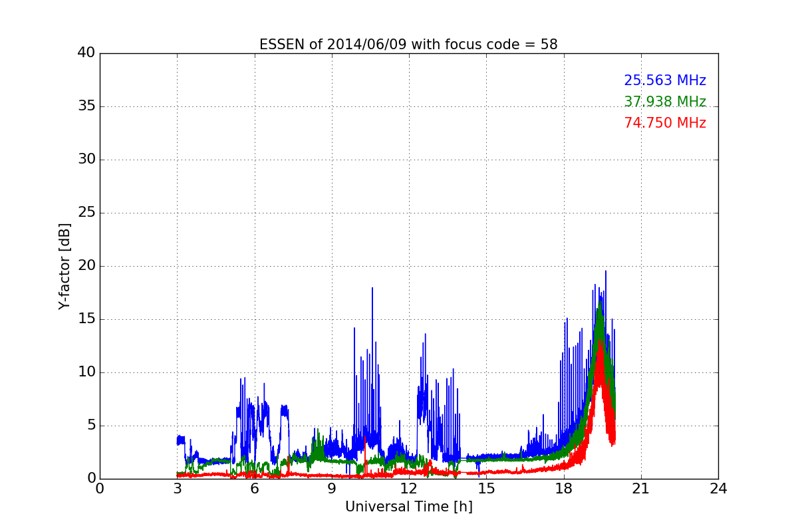
Task: Click the y-axis tick label '30'
Action: pyautogui.click(x=86, y=160)
